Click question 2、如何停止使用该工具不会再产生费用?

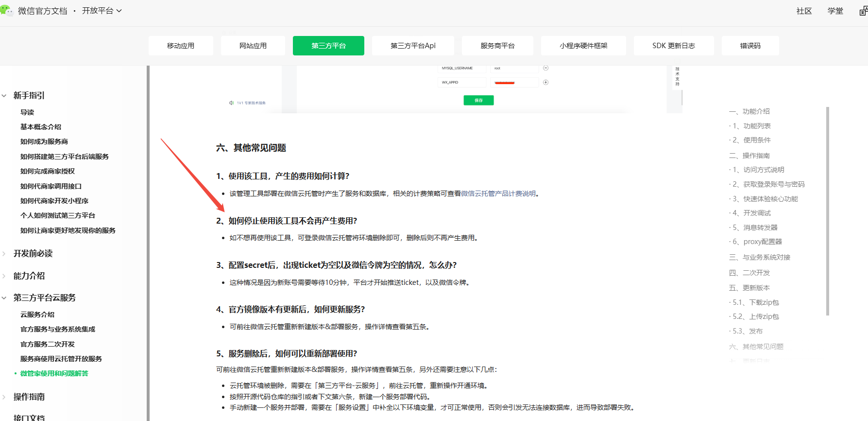pos(287,221)
